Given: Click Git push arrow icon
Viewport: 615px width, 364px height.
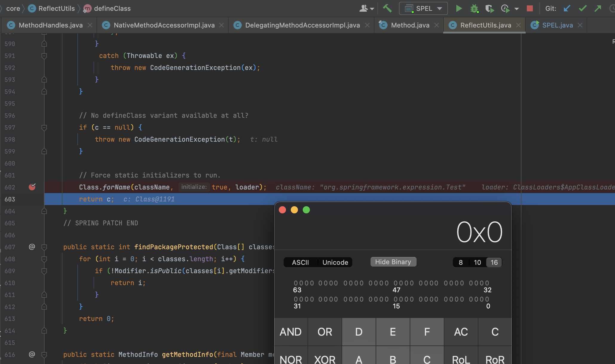Looking at the screenshot, I should (x=598, y=8).
